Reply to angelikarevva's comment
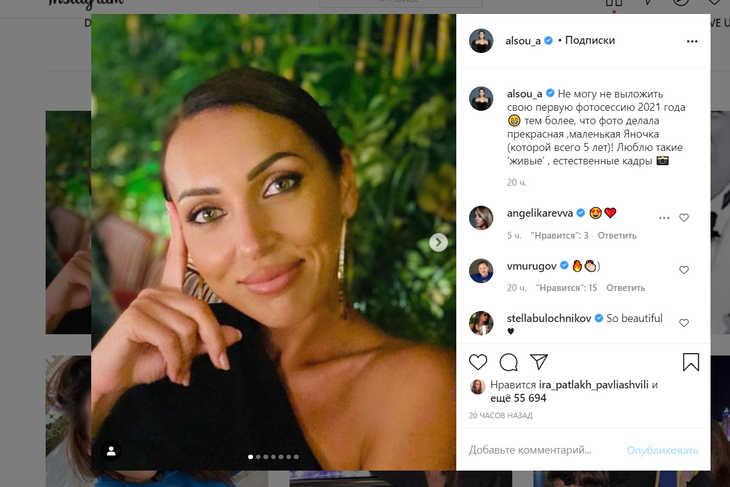This screenshot has width=730, height=487. [617, 235]
